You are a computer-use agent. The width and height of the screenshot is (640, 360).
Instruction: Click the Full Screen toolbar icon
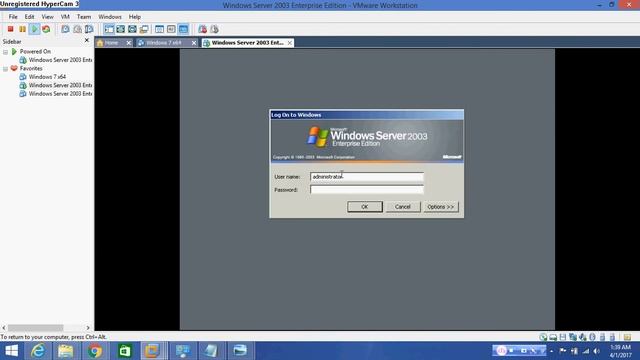click(x=132, y=29)
